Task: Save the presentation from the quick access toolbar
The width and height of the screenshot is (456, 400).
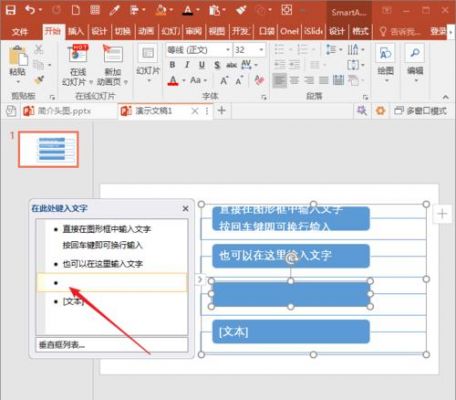Action: 11,10
